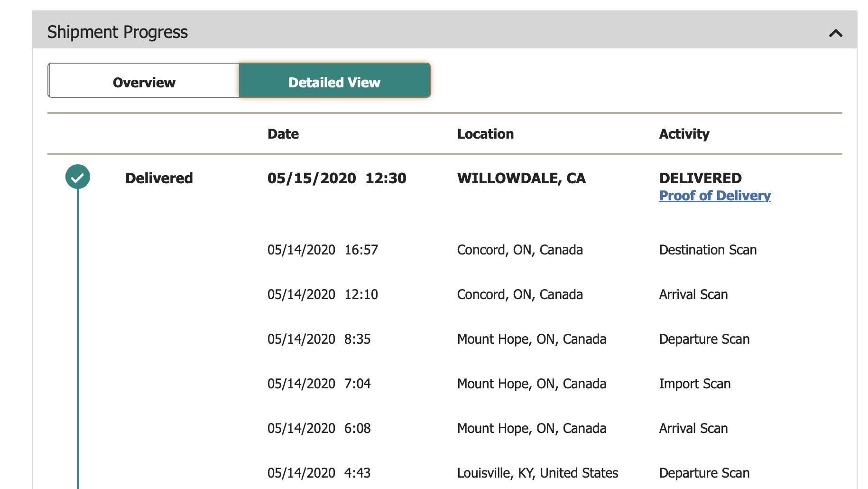868x489 pixels.
Task: Switch to the Overview tab
Action: coord(144,82)
